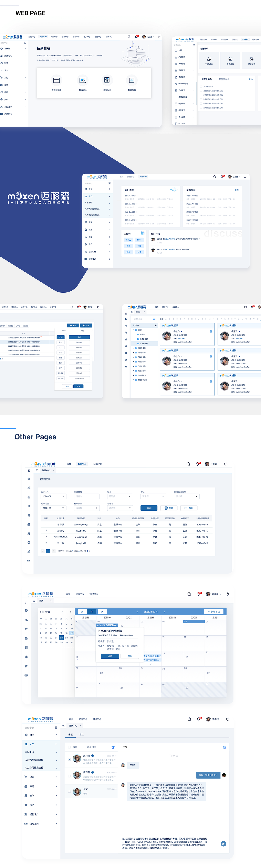Click 申请借阅 icon in 功能菜单 page
The height and width of the screenshot is (868, 261).
[209, 59]
